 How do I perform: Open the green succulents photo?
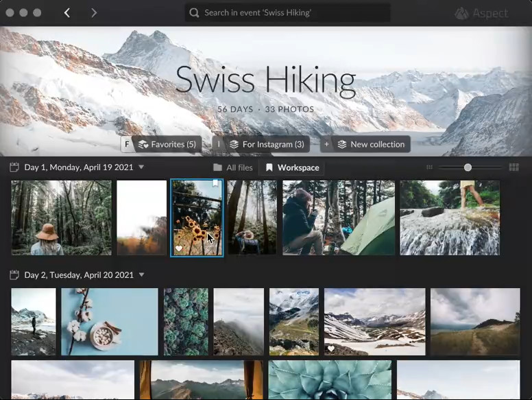186,322
